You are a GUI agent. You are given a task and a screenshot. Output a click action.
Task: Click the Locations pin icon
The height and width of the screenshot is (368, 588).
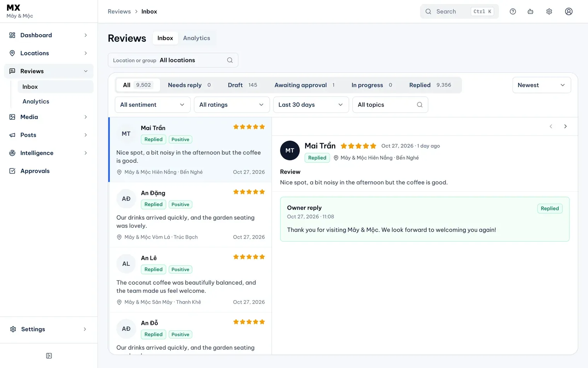point(12,53)
